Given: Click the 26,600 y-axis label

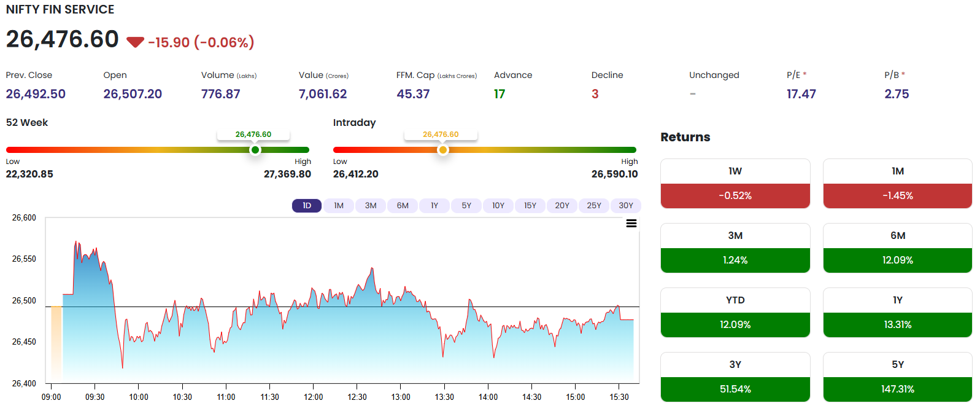Looking at the screenshot, I should point(24,217).
